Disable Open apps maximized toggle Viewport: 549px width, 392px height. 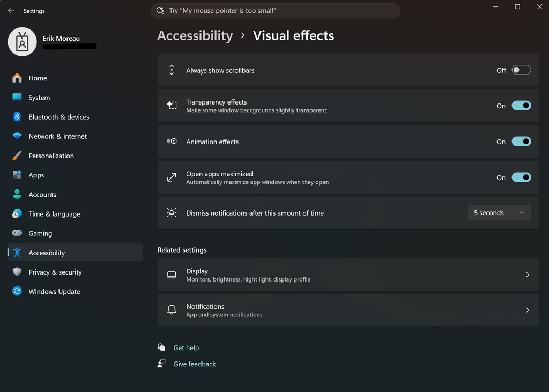(x=521, y=177)
